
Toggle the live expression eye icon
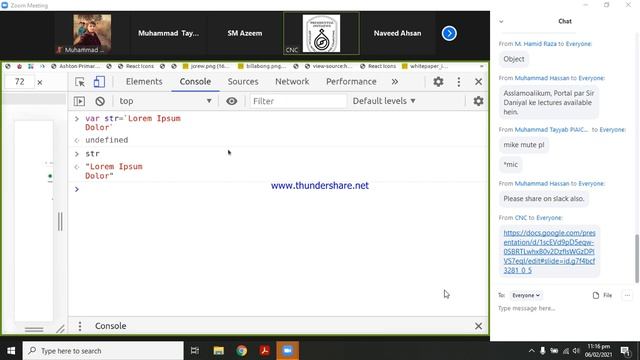(x=231, y=101)
